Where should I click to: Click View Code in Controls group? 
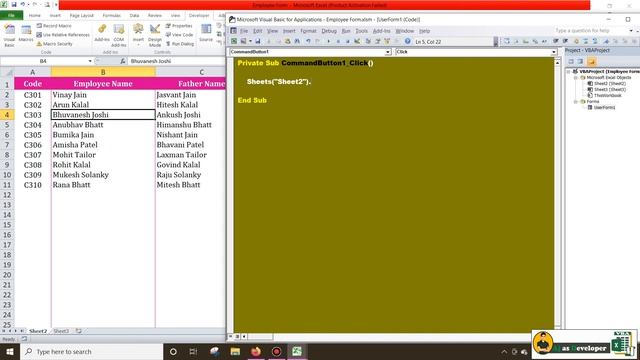click(179, 35)
